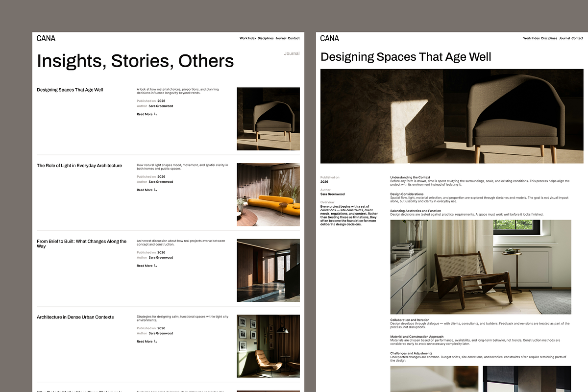The image size is (588, 392).
Task: Click the rattan chair image in the article
Action: 481,267
